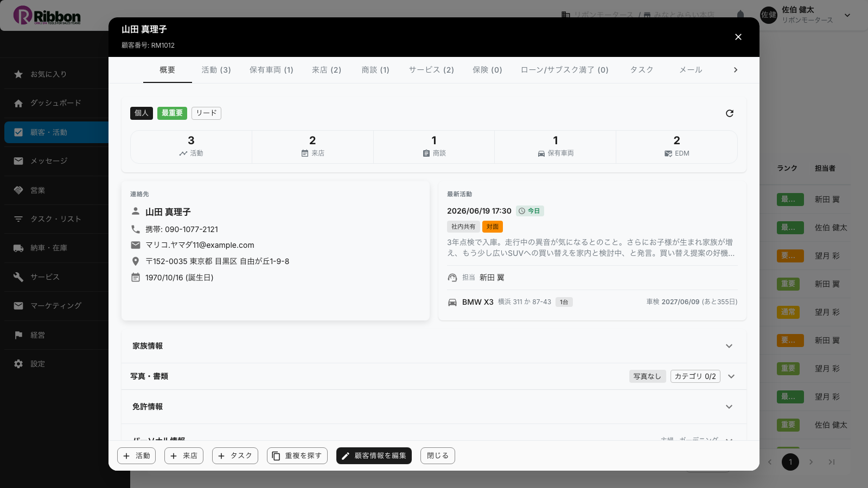Click the ＋ 来店 button
The image size is (868, 488).
click(x=184, y=456)
